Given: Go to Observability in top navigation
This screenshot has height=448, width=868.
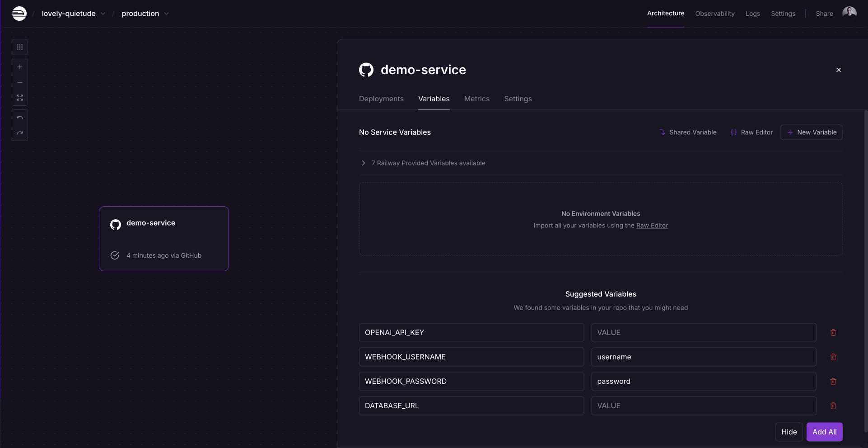Looking at the screenshot, I should 714,14.
